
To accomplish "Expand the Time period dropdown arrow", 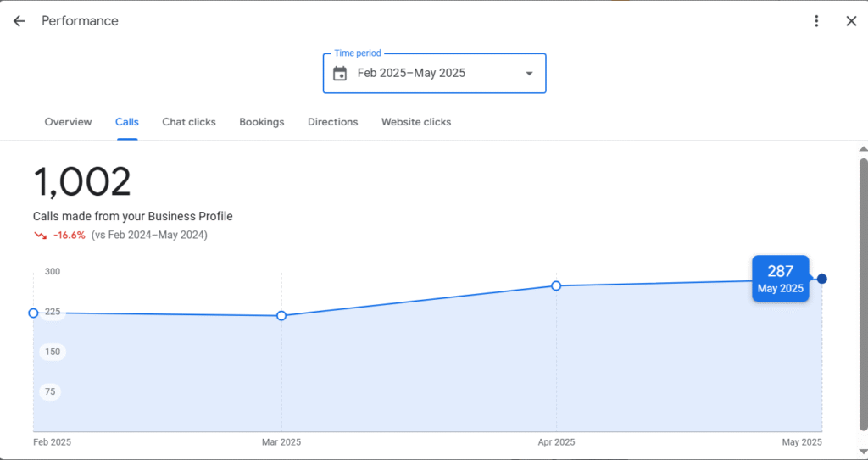I will point(529,73).
